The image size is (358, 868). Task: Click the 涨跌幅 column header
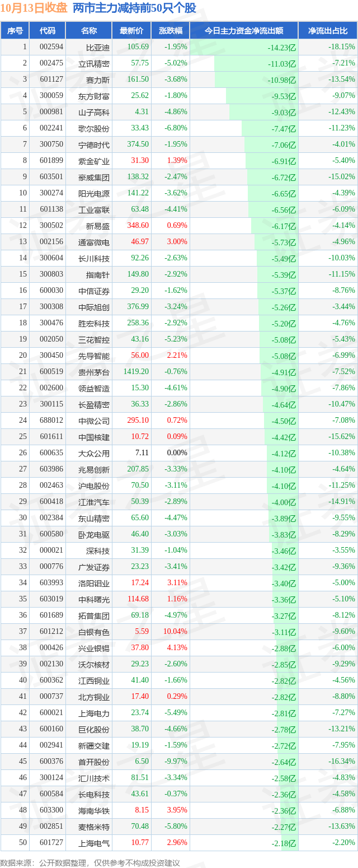pyautogui.click(x=170, y=31)
